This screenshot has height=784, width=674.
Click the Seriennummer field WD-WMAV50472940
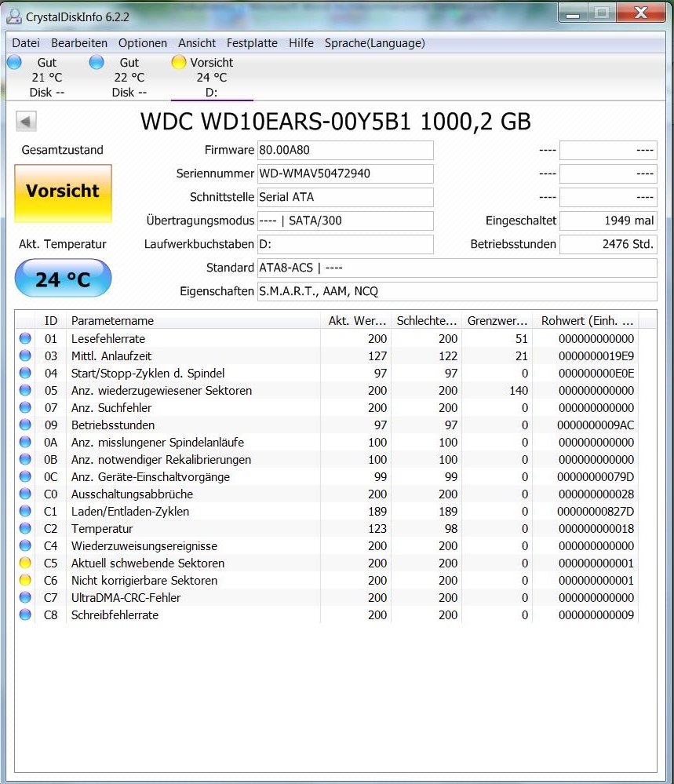coord(345,173)
